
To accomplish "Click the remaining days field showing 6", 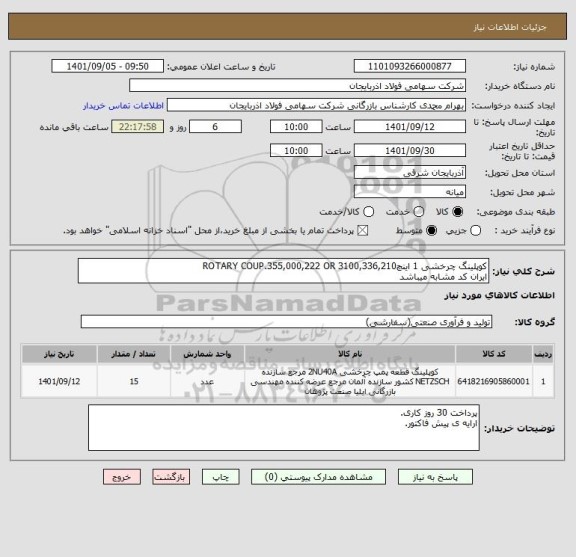I will tap(215, 127).
